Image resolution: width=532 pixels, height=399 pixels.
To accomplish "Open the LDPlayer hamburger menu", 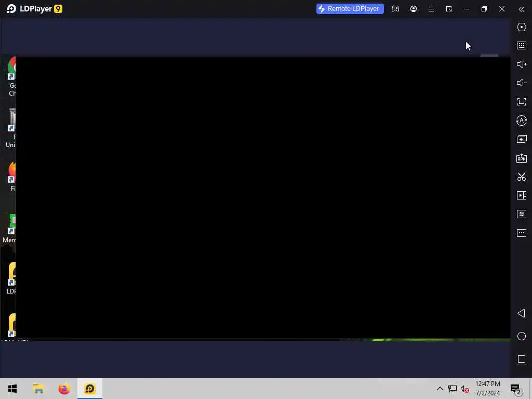I will (x=431, y=9).
